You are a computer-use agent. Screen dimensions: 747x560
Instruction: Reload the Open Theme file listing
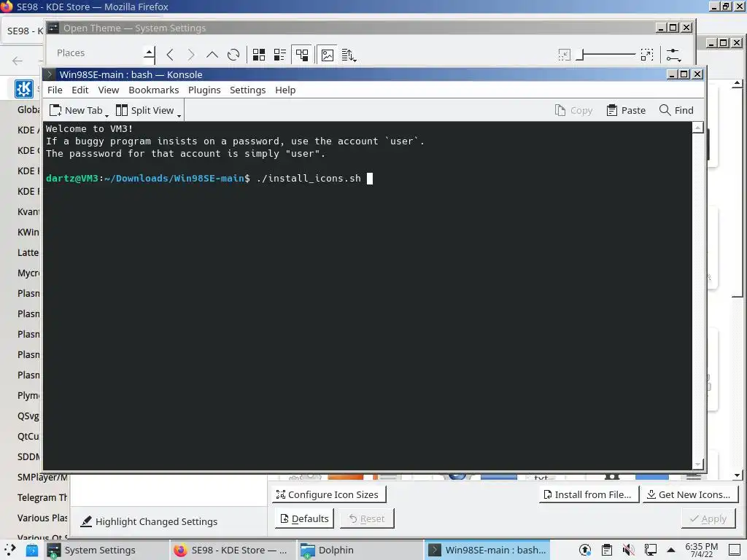click(233, 55)
